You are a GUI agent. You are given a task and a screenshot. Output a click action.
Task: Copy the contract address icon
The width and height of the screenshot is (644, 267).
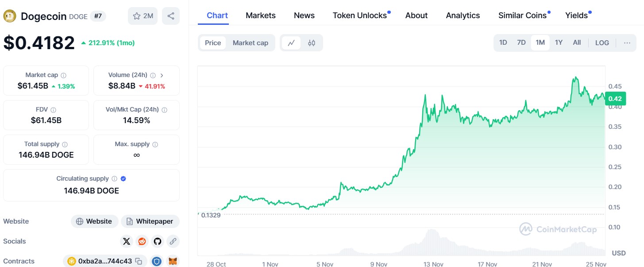pyautogui.click(x=139, y=261)
